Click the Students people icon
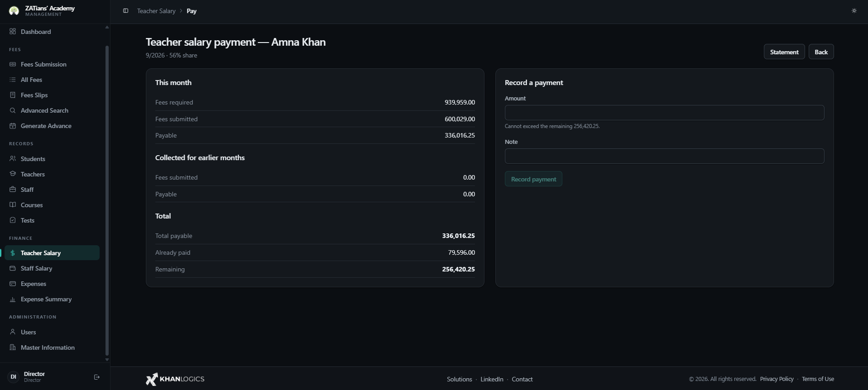 13,159
